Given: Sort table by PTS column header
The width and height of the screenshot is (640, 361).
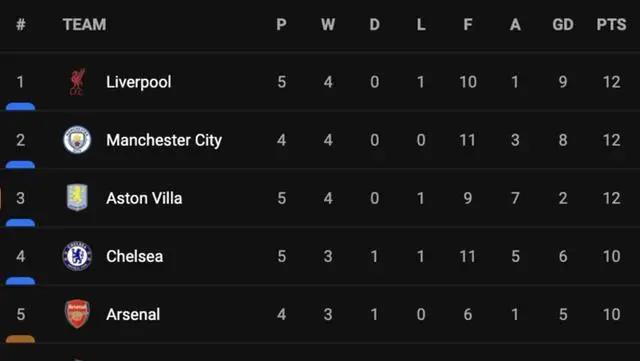Looking at the screenshot, I should (611, 25).
